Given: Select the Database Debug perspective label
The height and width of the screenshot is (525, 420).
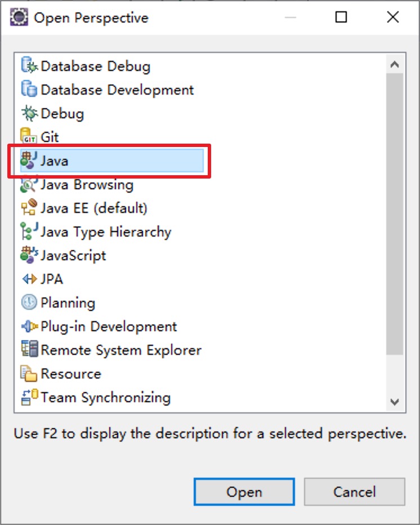Looking at the screenshot, I should click(95, 66).
